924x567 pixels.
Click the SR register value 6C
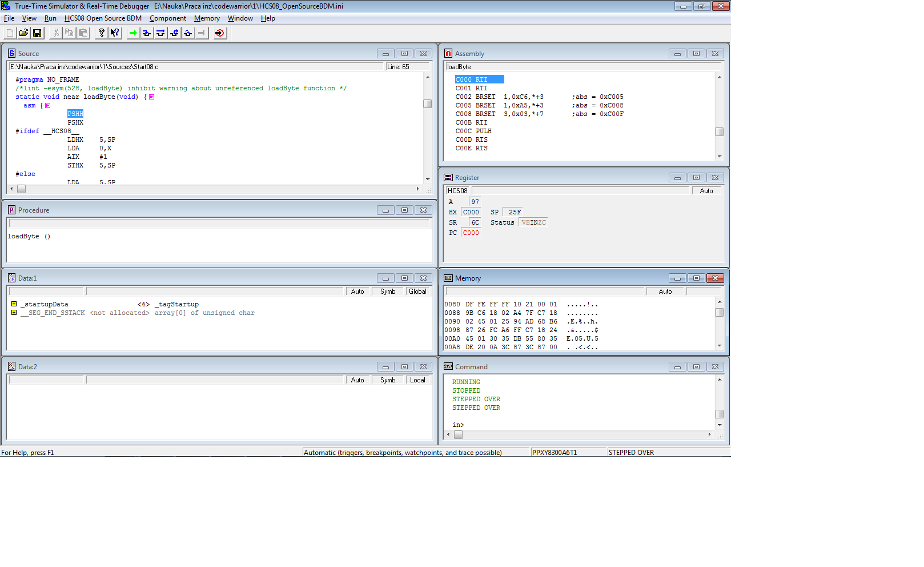coord(475,222)
